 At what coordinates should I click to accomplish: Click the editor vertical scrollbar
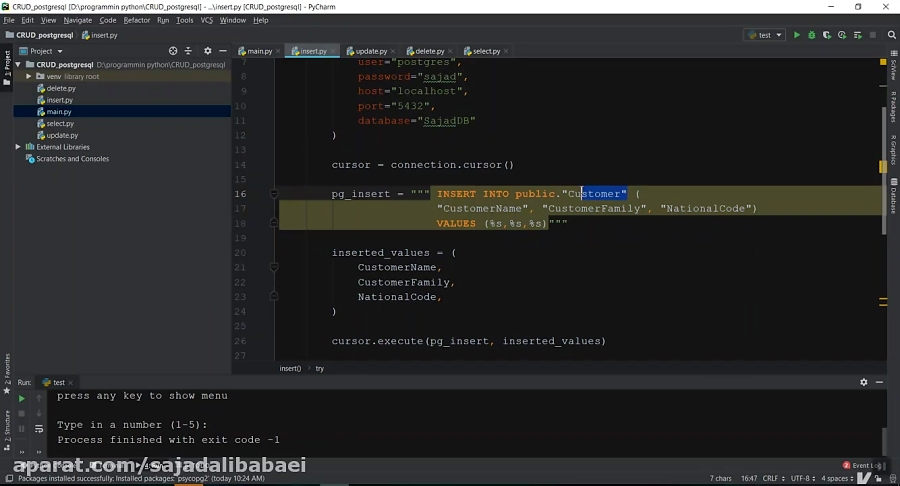(882, 200)
